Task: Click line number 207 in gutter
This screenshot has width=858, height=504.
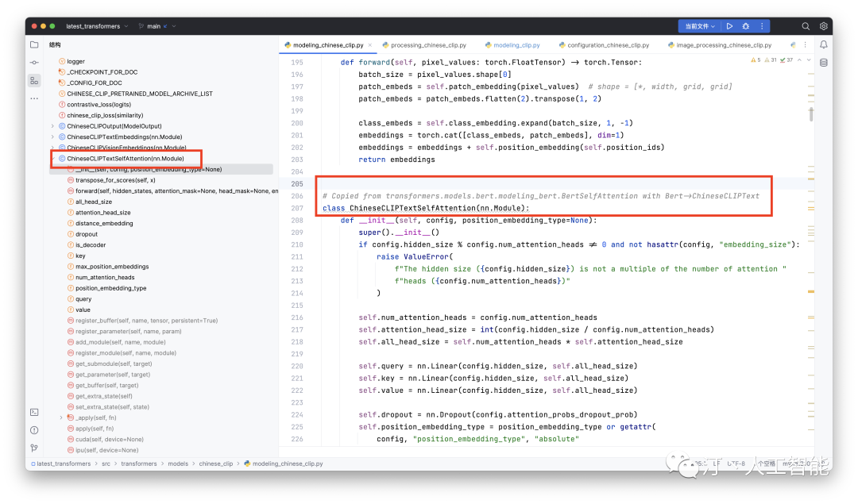Action: click(x=297, y=208)
